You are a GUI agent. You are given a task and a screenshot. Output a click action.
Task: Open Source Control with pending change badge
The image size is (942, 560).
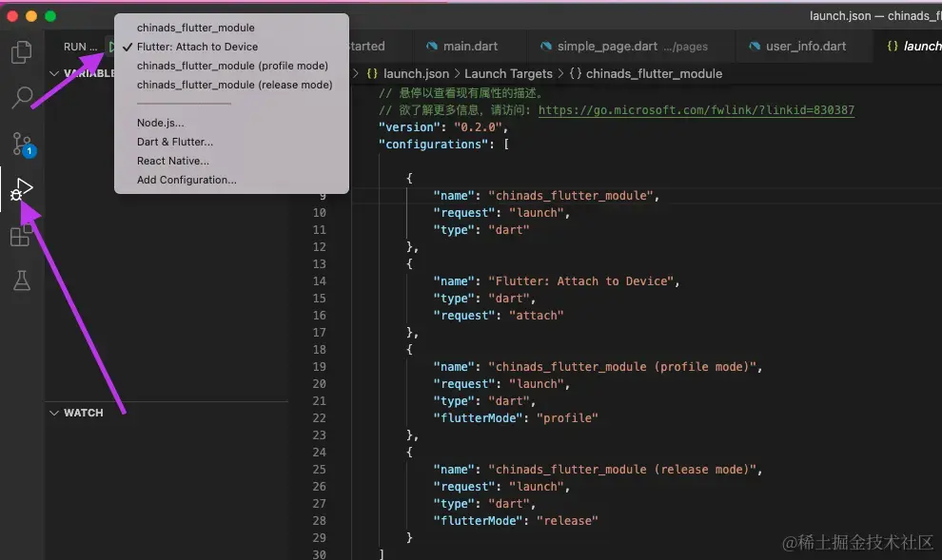21,144
